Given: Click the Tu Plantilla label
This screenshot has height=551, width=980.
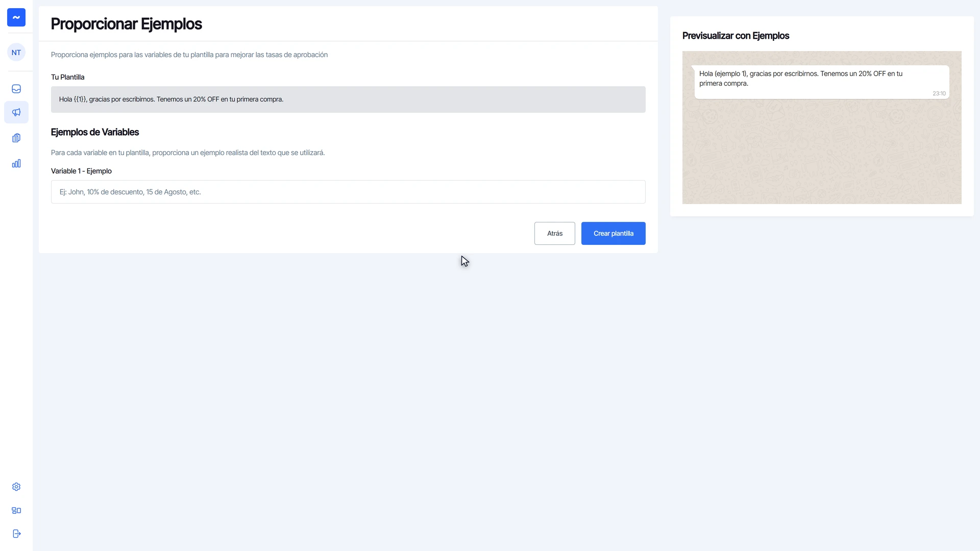Looking at the screenshot, I should click(x=67, y=77).
